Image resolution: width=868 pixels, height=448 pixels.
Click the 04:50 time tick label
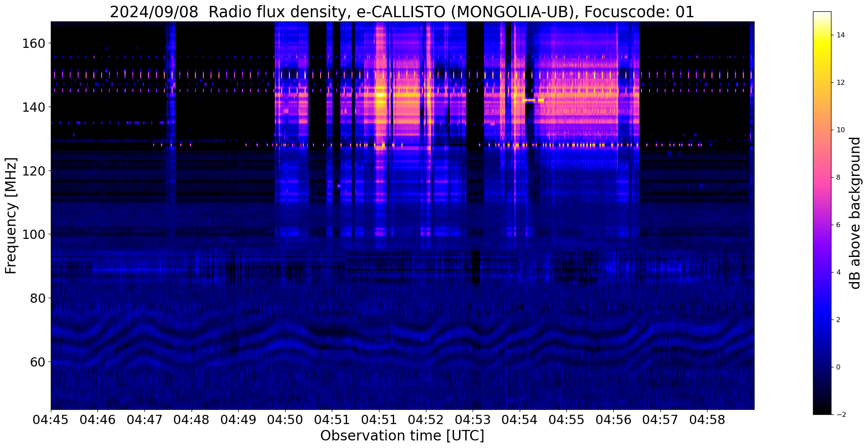point(286,420)
